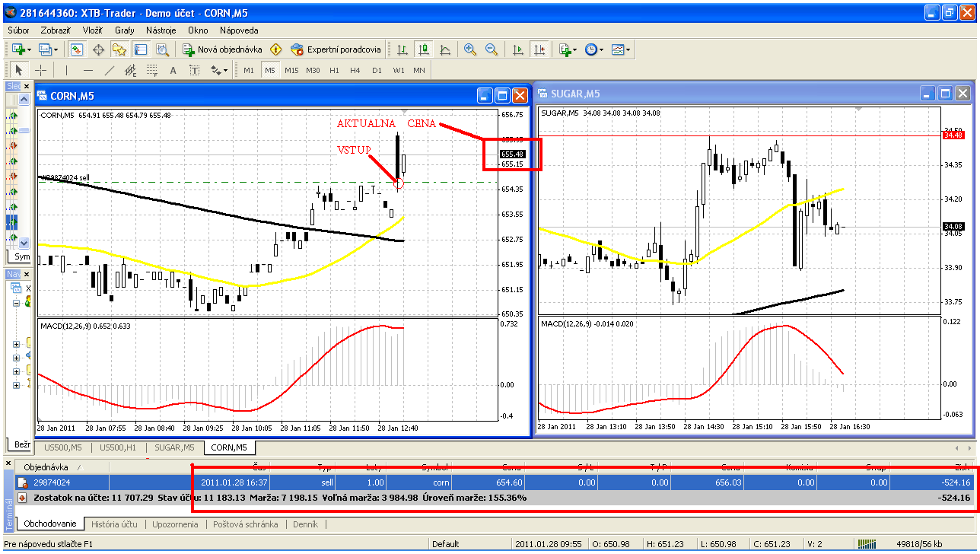980x554 pixels.
Task: Maximize the SUGAR,M5 chart window
Action: (944, 94)
